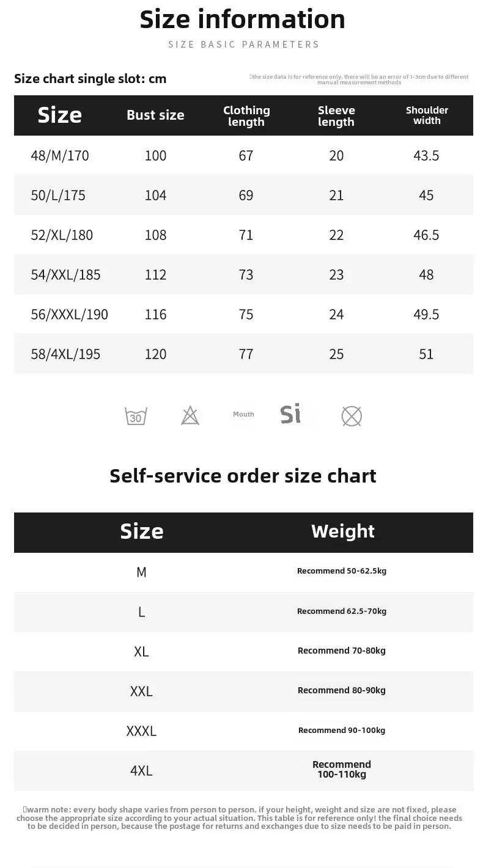Click the warm note paragraph at the bottom
The image size is (483, 868).
(x=243, y=818)
